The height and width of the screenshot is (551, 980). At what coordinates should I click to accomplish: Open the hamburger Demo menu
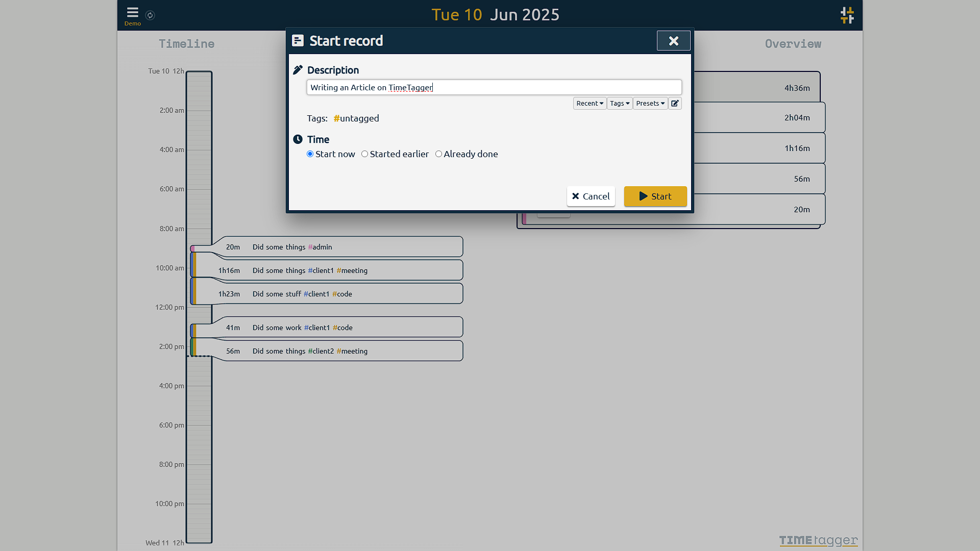tap(133, 15)
